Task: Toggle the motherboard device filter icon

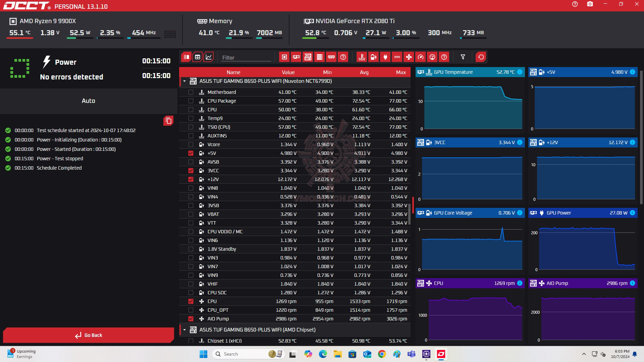Action: pyautogui.click(x=308, y=57)
